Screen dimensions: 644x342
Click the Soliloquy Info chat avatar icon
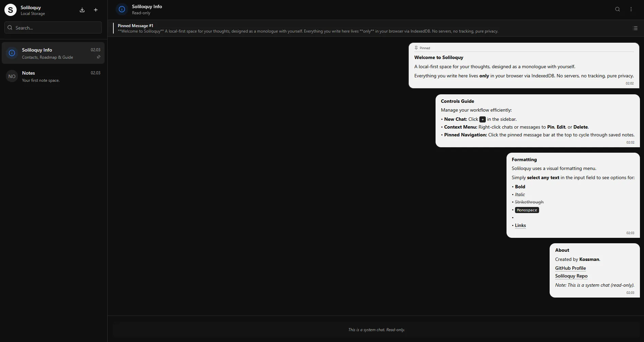(x=12, y=53)
